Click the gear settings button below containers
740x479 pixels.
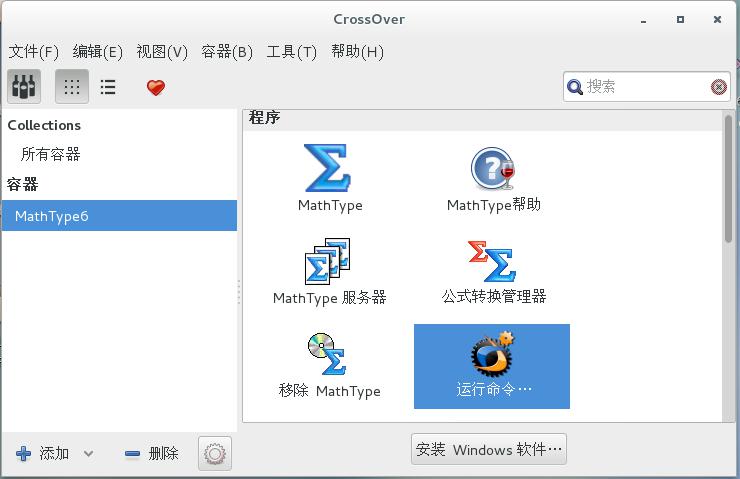point(215,454)
